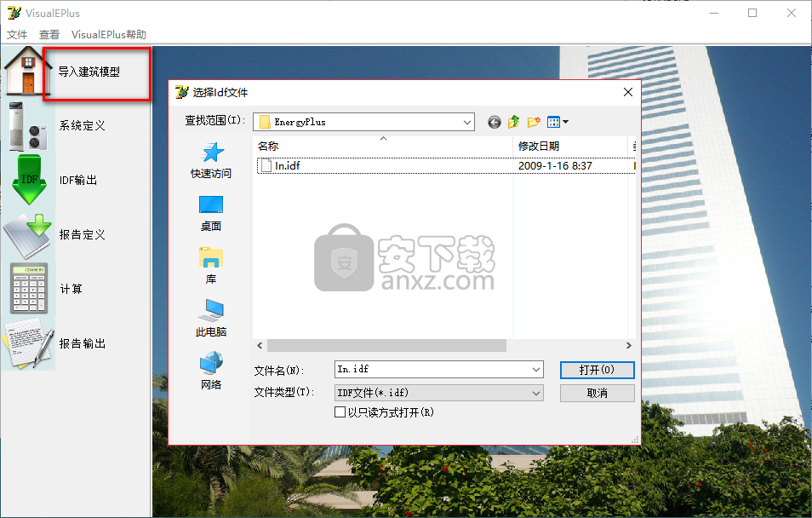Click the 打开(O) button
The width and height of the screenshot is (812, 518).
[598, 370]
